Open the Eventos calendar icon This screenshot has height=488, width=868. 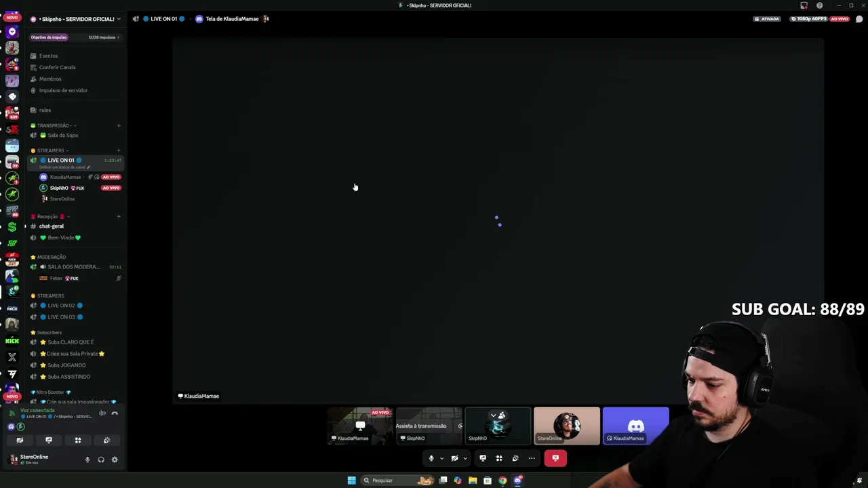pos(33,56)
